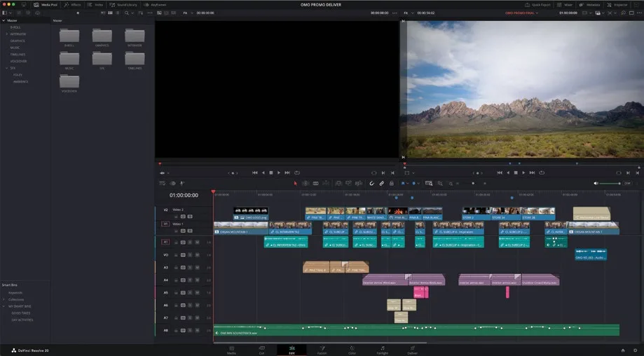Viewport: 644px width, 356px height.
Task: Switch to the Fusion page
Action: [x=322, y=350]
